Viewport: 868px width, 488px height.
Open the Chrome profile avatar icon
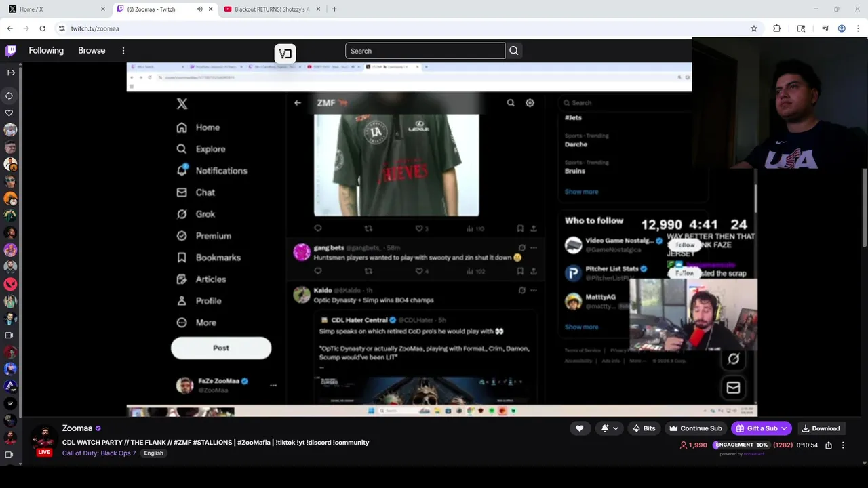tap(842, 28)
